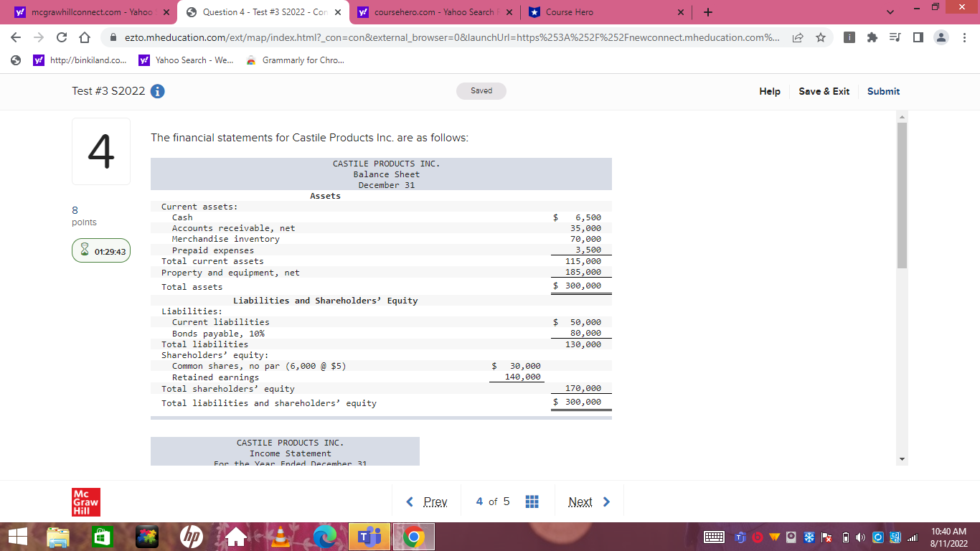Open the question grid navigator icon

pos(532,501)
